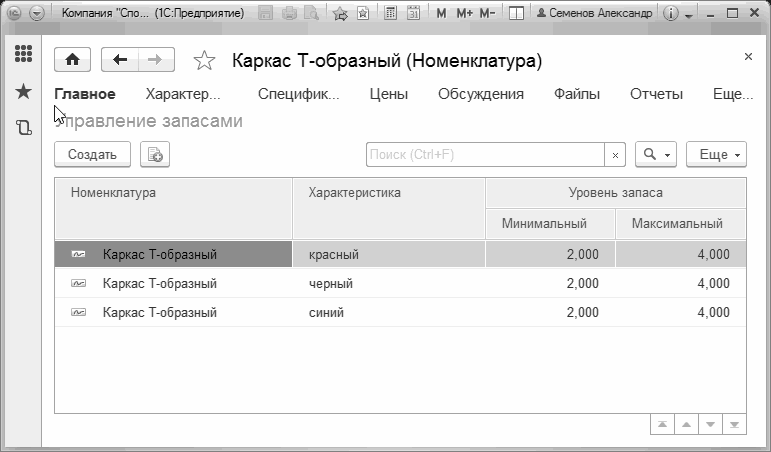Open the main menu dropdown in title bar

[37, 13]
